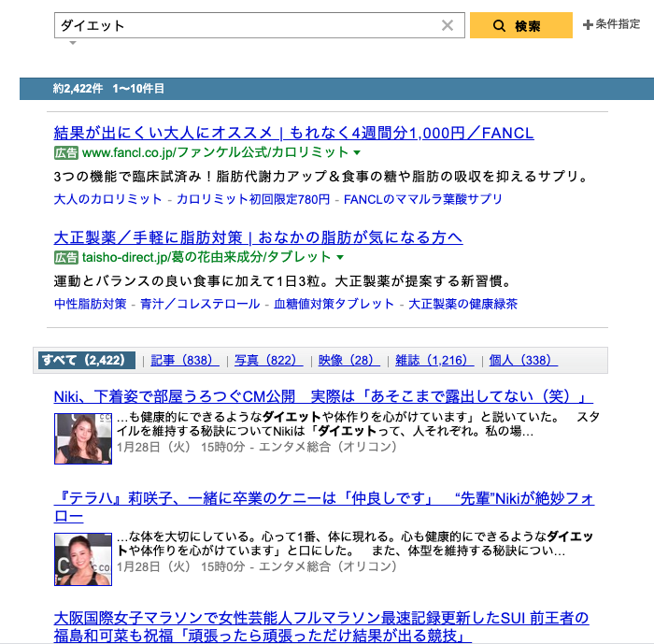The height and width of the screenshot is (644, 654).
Task: Open 血糖値対策タブレット sitelink
Action: pos(334,304)
